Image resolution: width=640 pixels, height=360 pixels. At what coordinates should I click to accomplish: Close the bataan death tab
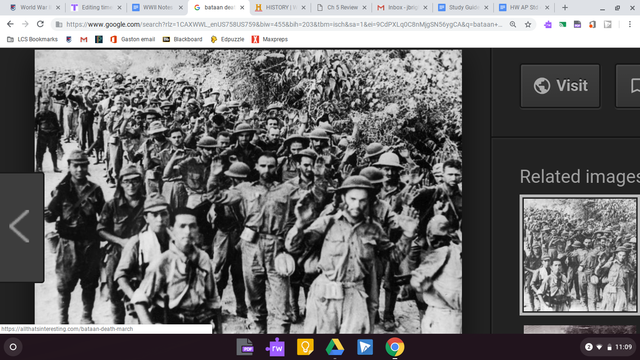pyautogui.click(x=242, y=7)
